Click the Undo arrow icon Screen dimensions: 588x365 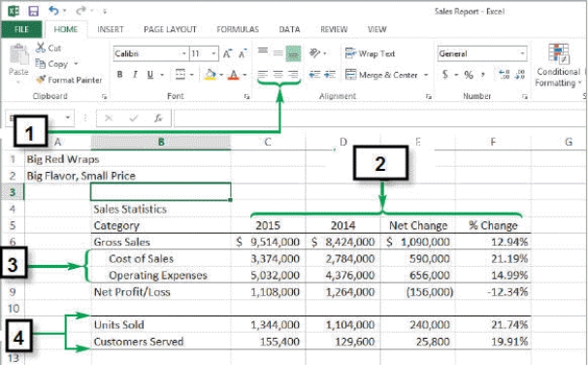coord(54,11)
